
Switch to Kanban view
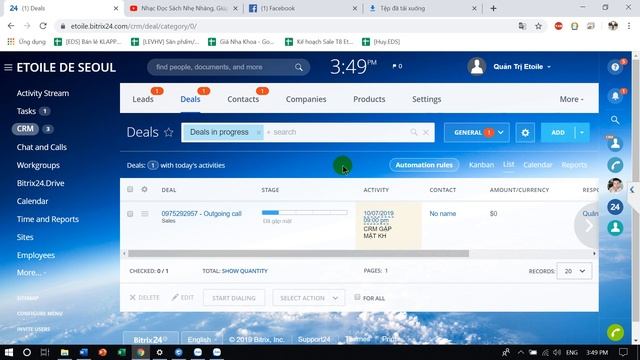coord(481,165)
